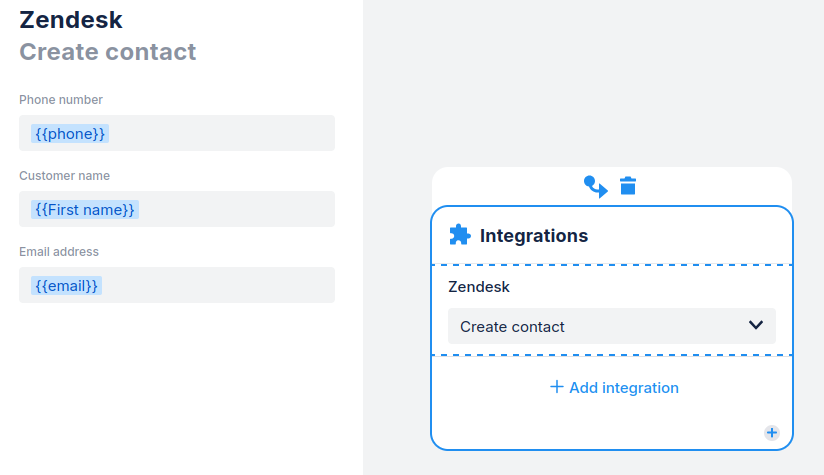Select the {{First name}} variable tag
Viewport: 824px width, 475px height.
click(85, 209)
